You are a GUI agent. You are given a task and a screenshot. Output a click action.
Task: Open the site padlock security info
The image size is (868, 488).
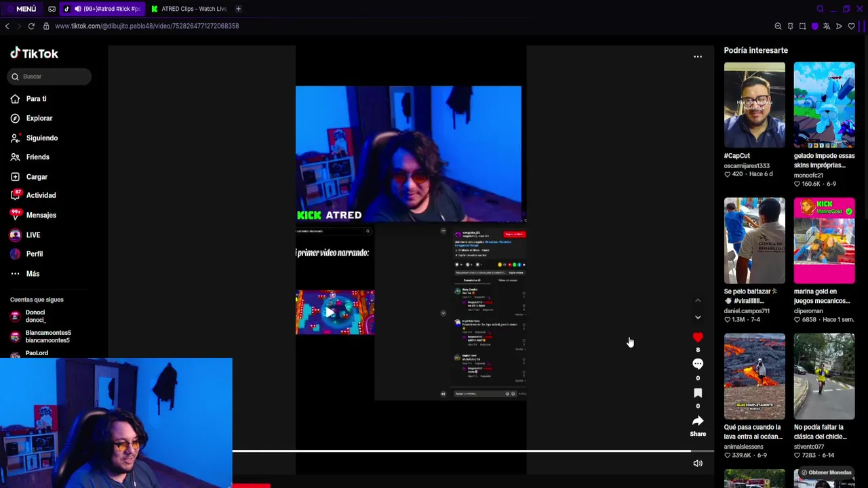coord(46,26)
